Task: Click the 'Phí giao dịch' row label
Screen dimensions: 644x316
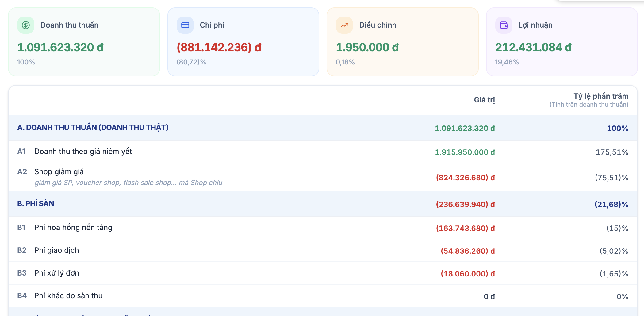Action: pyautogui.click(x=56, y=250)
